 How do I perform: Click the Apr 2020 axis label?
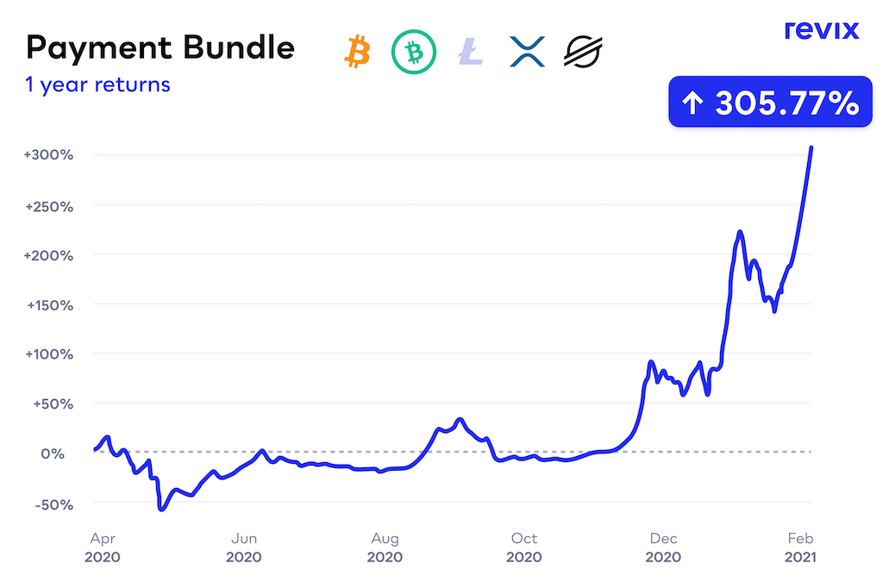click(103, 547)
